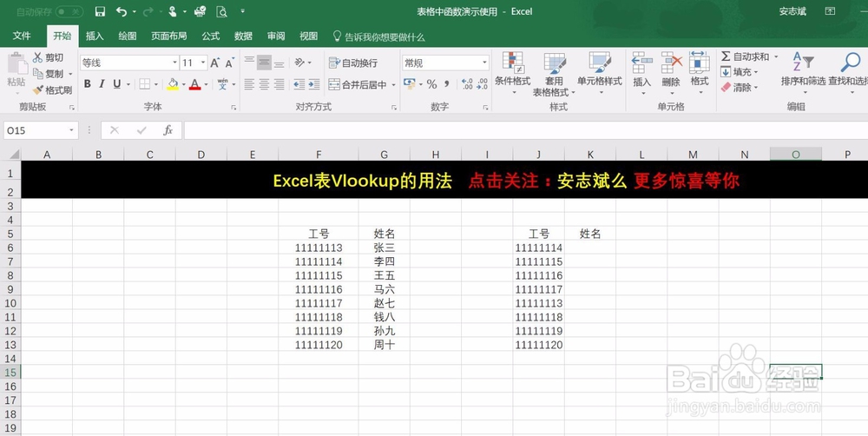The image size is (868, 436).
Task: Click the Cut scissors icon
Action: point(37,57)
